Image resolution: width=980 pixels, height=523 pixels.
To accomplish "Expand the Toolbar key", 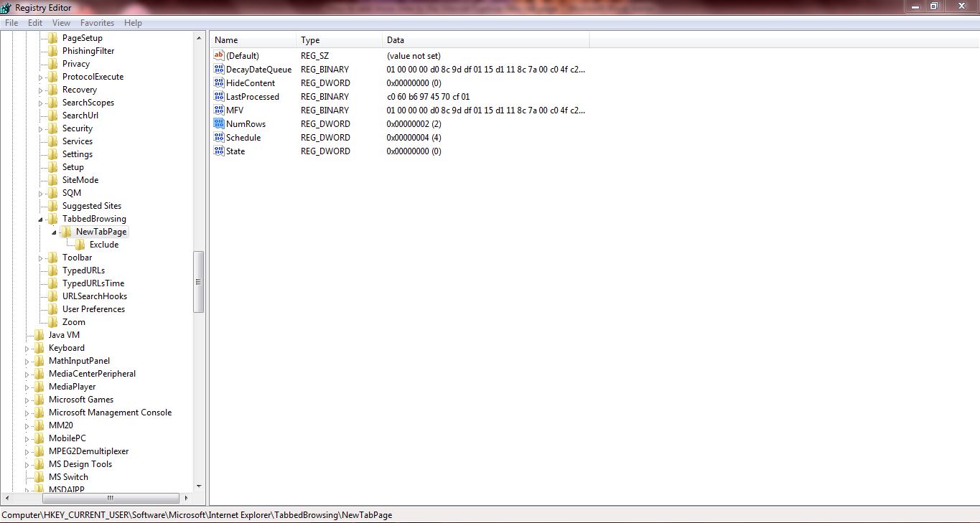I will point(41,258).
